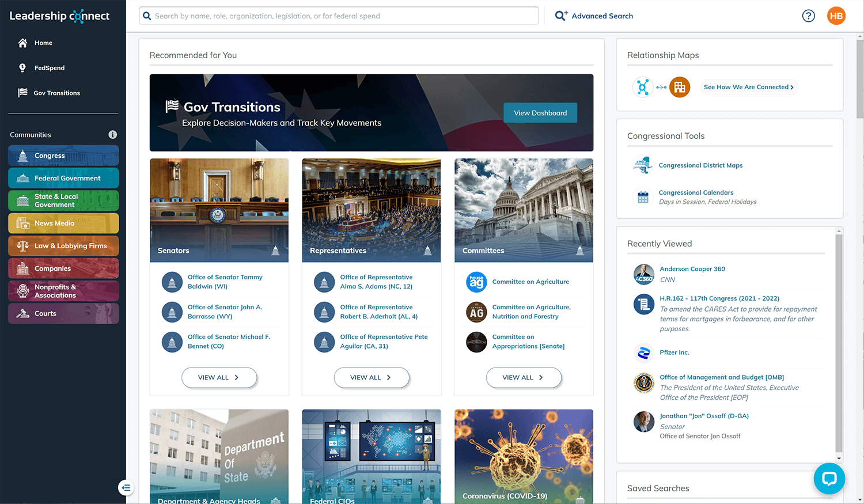Screen dimensions: 864x504
Task: Open Law & Lobbying Firms community
Action: [x=63, y=245]
